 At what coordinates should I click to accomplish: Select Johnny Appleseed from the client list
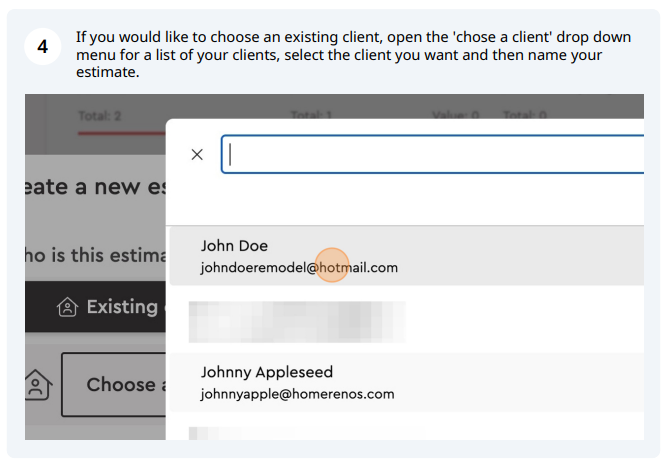[x=407, y=382]
